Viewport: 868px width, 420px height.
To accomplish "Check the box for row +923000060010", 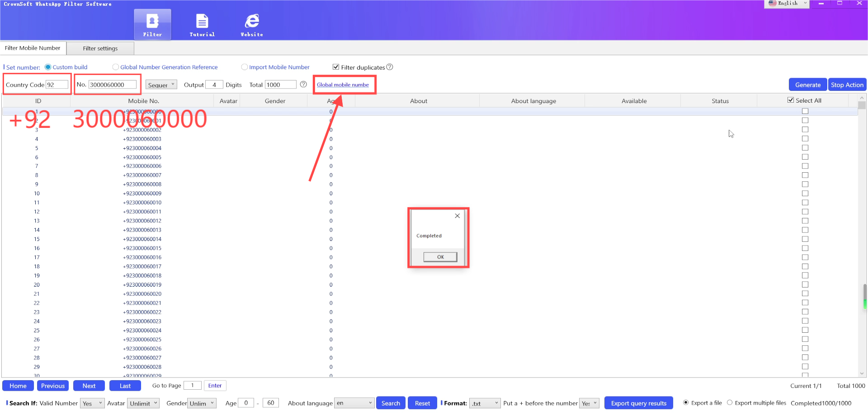I will point(805,203).
